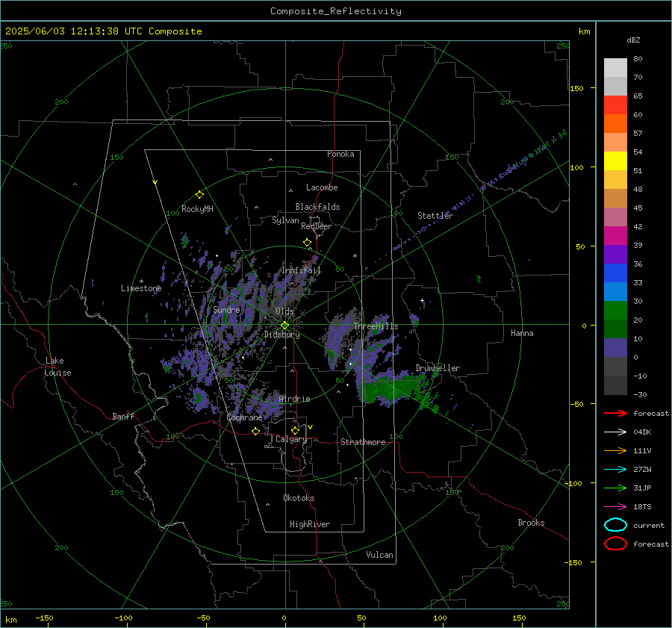Viewport: 672px width, 628px height.
Task: Select the 42 dBZ pink color swatch
Action: (x=615, y=217)
